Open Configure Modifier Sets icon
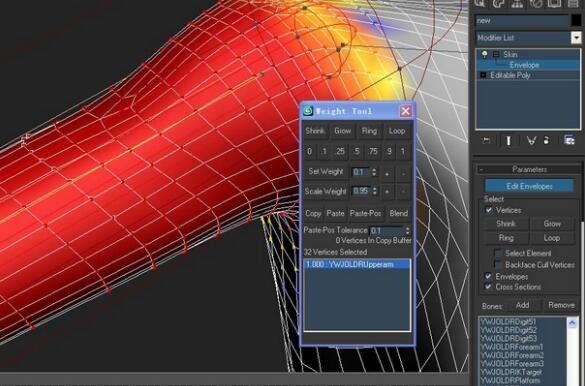Viewport: 585px width, 386px height. coord(569,141)
